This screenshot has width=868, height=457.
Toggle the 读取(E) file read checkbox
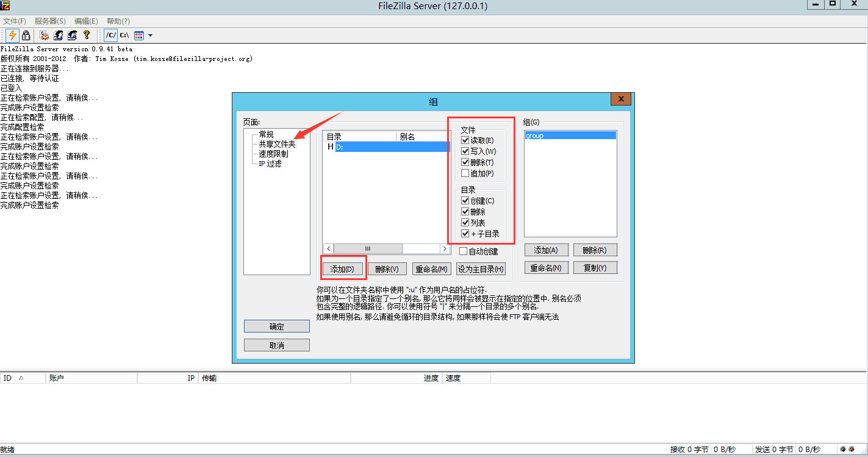pos(465,140)
